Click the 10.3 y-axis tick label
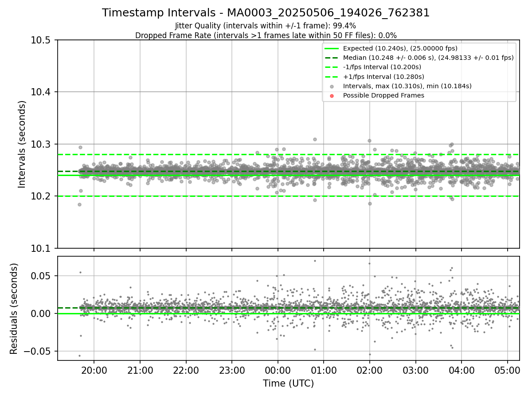This screenshot has width=532, height=399. [x=41, y=144]
